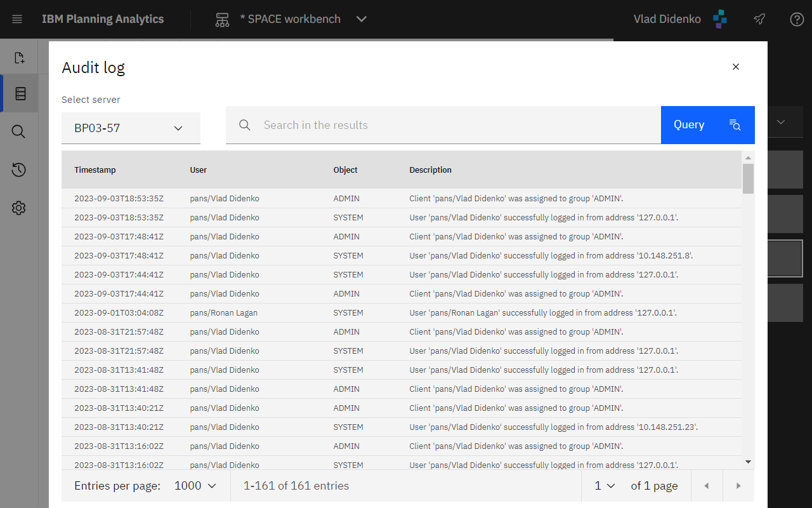The image size is (812, 508).
Task: Expand the SPACE workbench title chevron
Action: (x=362, y=19)
